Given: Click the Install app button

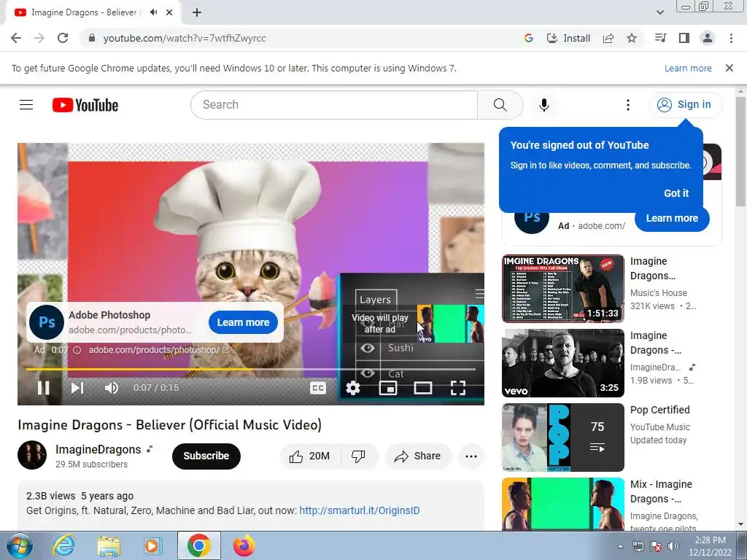Looking at the screenshot, I should pyautogui.click(x=568, y=38).
